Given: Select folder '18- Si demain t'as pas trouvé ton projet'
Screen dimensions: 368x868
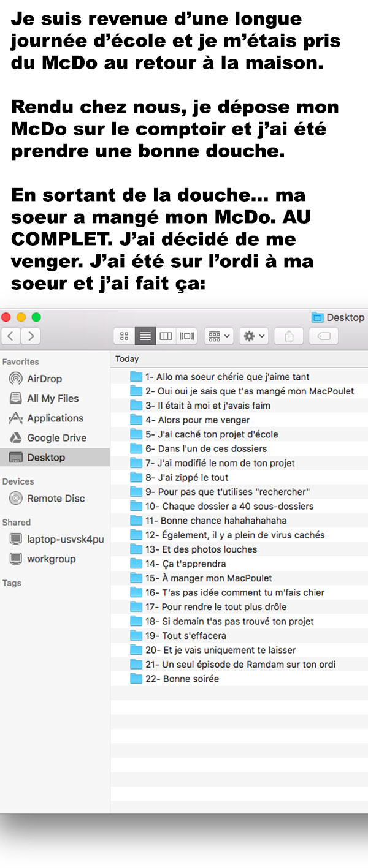Looking at the screenshot, I should [239, 621].
